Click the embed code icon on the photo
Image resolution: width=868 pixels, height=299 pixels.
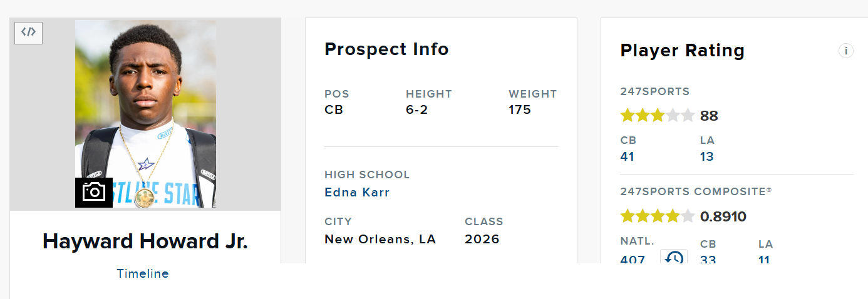tap(28, 33)
